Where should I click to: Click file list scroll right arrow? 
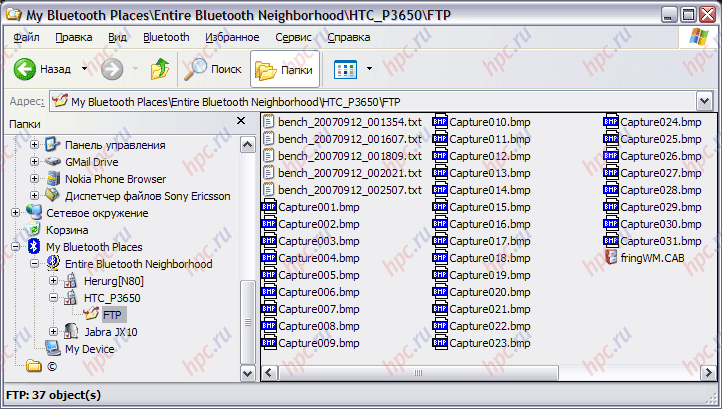(708, 373)
